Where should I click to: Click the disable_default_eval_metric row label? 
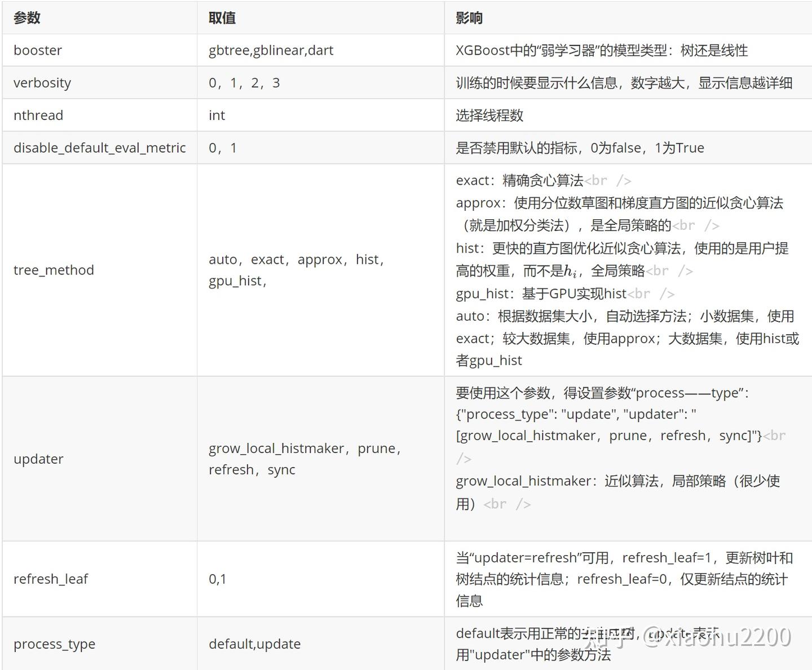point(99,147)
